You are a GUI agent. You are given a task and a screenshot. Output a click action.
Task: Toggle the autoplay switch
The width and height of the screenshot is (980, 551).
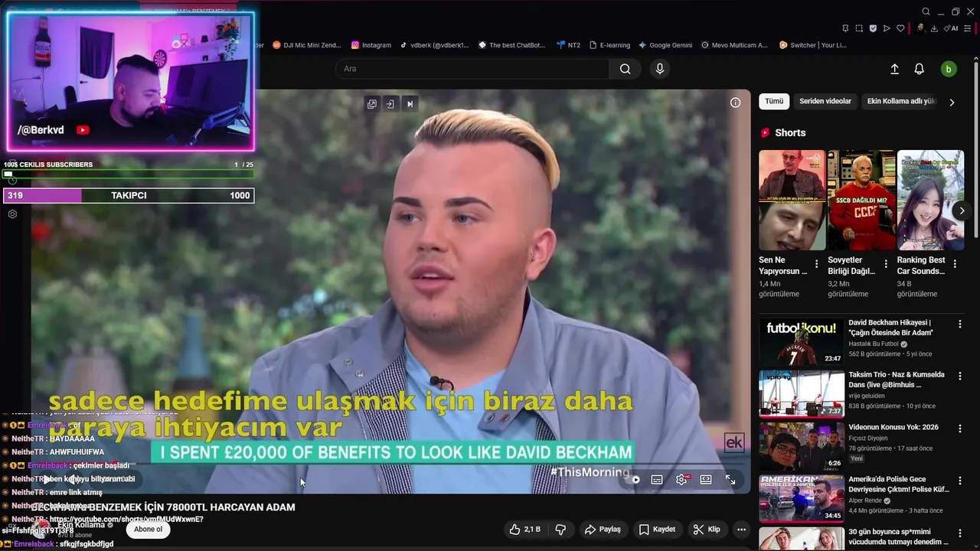(633, 480)
